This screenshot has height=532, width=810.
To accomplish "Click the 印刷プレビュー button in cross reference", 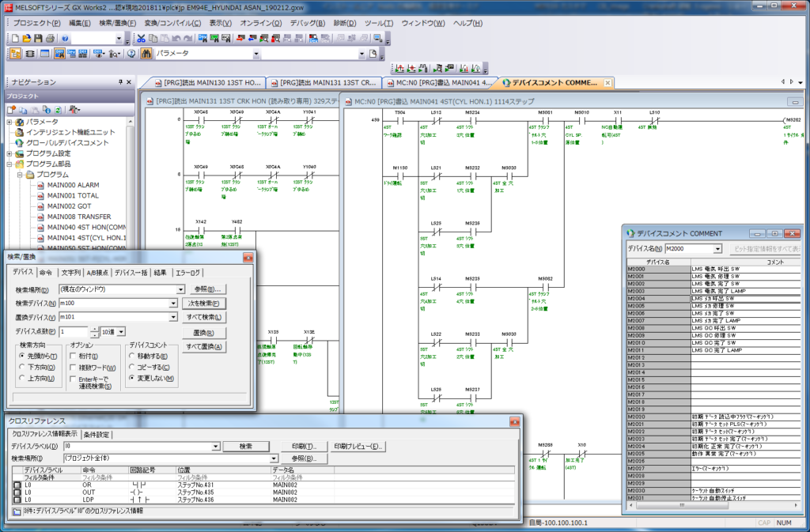I will pyautogui.click(x=358, y=447).
